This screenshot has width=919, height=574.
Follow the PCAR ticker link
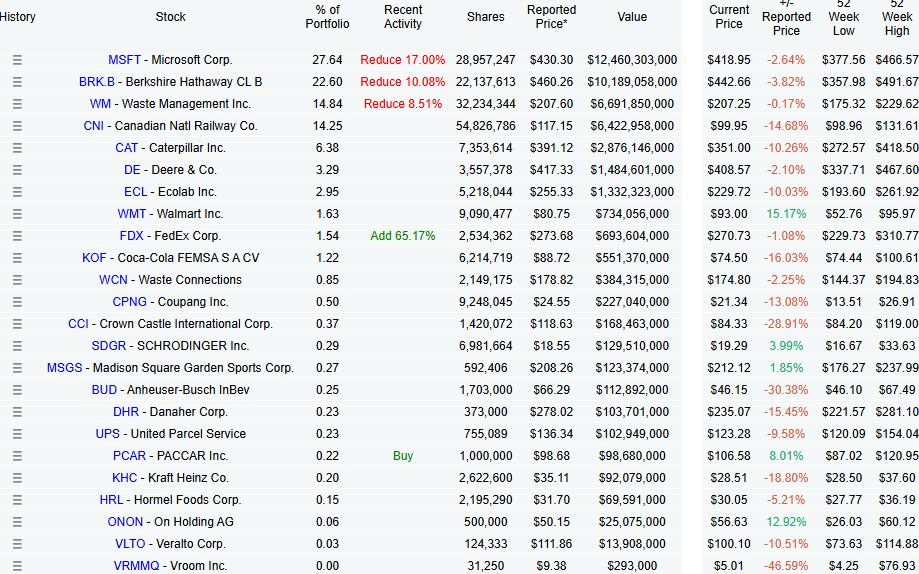129,456
